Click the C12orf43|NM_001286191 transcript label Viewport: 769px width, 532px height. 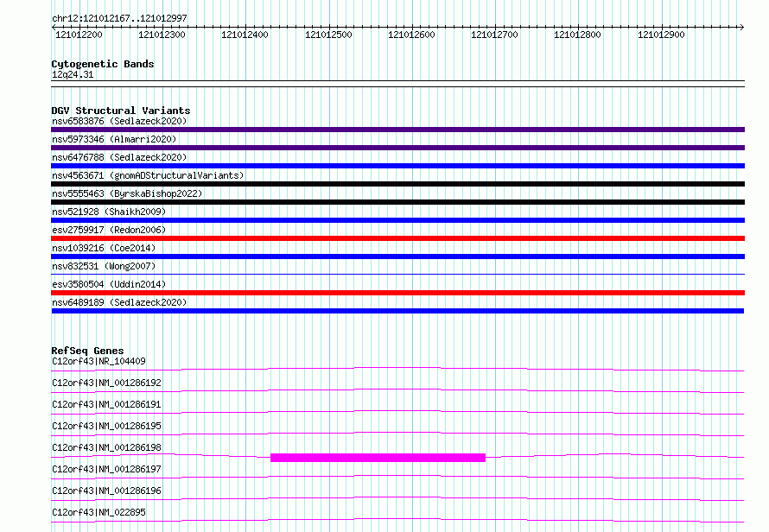106,404
